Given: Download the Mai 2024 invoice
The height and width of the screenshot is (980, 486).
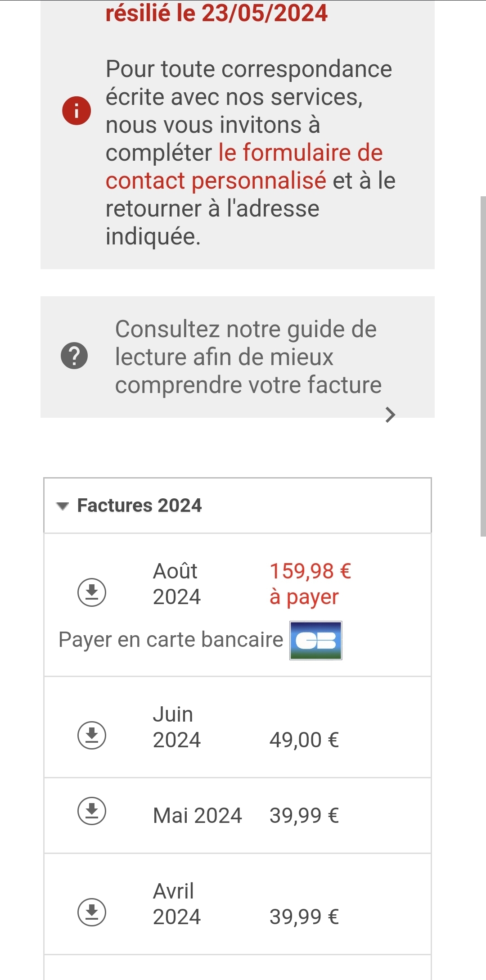Looking at the screenshot, I should [92, 811].
